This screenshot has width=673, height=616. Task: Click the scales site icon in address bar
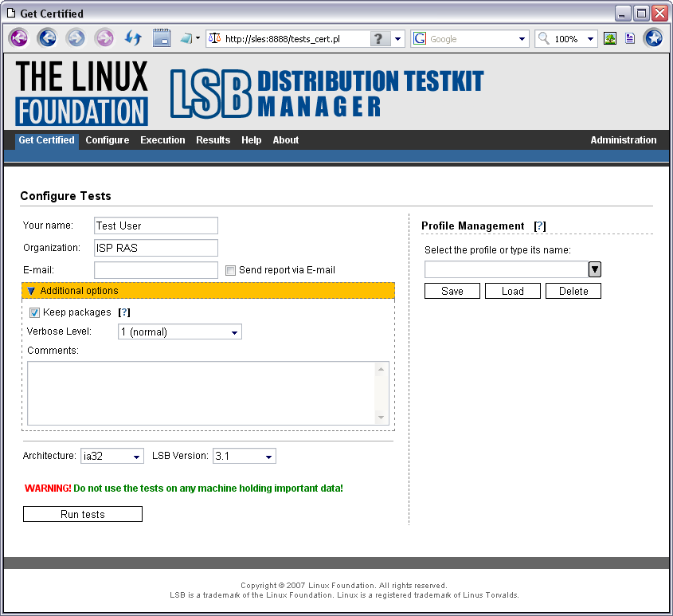tap(214, 39)
